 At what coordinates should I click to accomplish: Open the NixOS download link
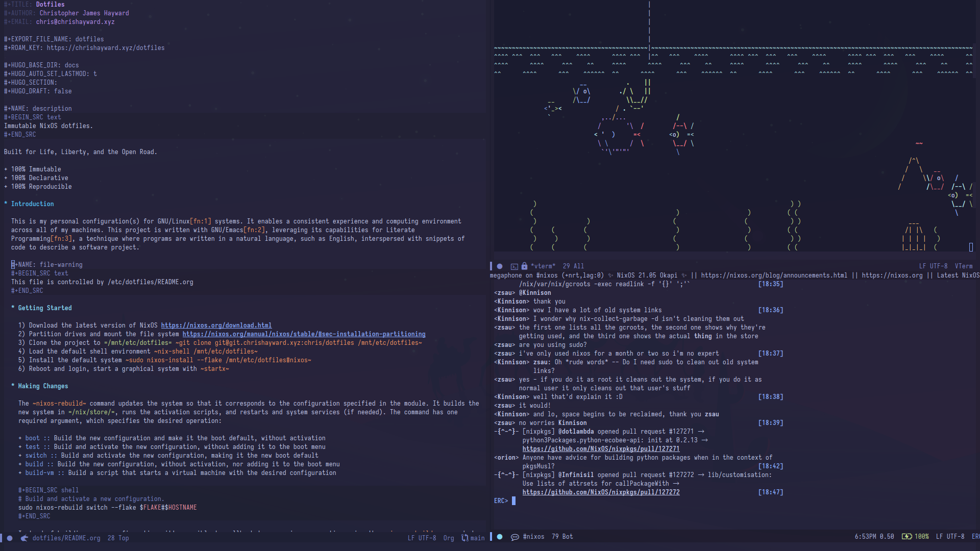[216, 325]
